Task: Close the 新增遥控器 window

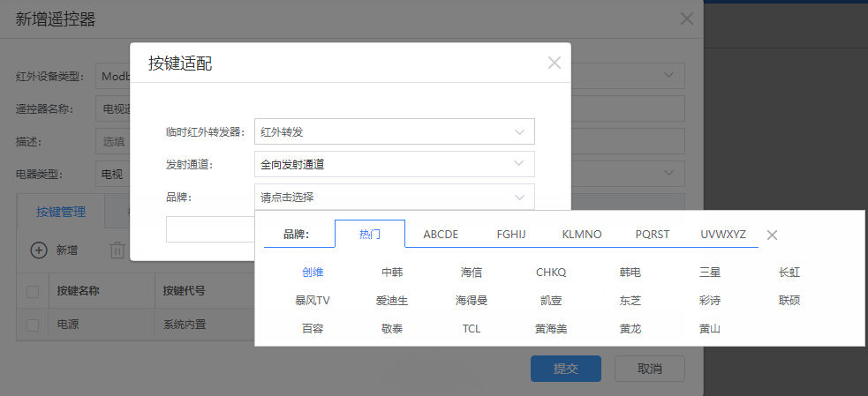Action: pos(686,19)
